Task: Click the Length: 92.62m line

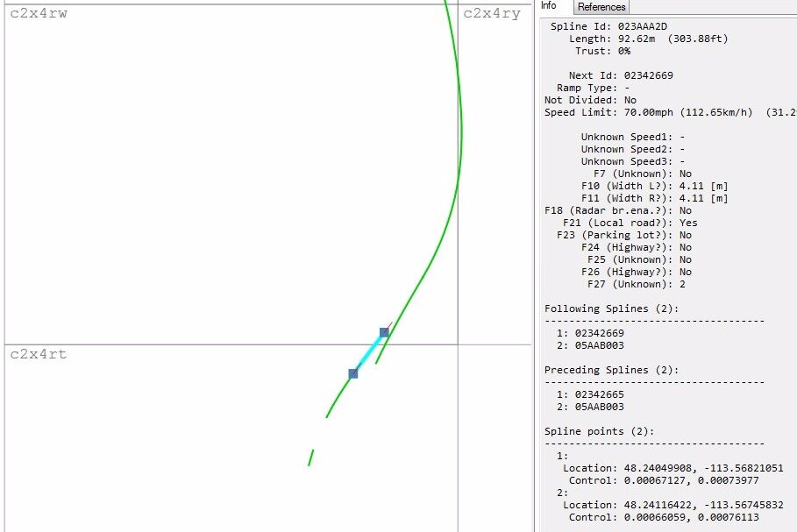Action: pos(648,39)
